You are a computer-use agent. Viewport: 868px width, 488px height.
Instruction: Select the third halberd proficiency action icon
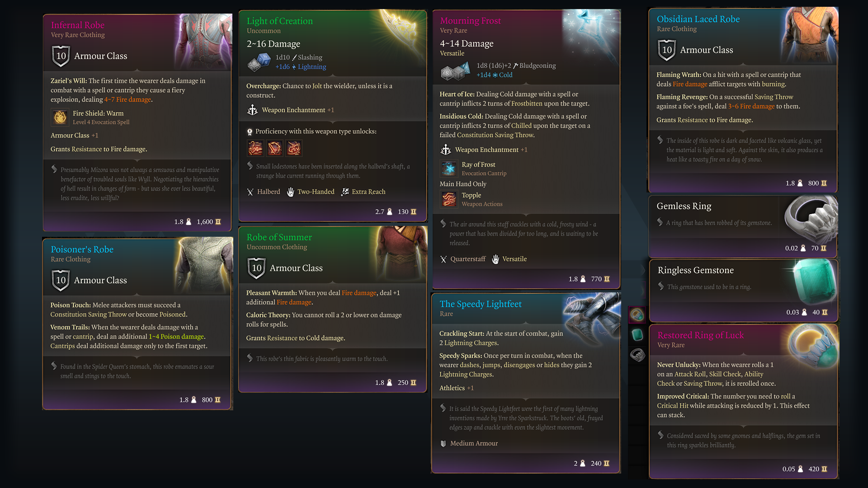[294, 148]
